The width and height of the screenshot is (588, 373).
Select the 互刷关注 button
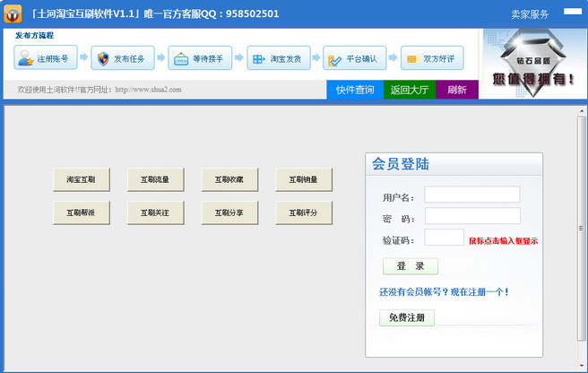pos(156,213)
